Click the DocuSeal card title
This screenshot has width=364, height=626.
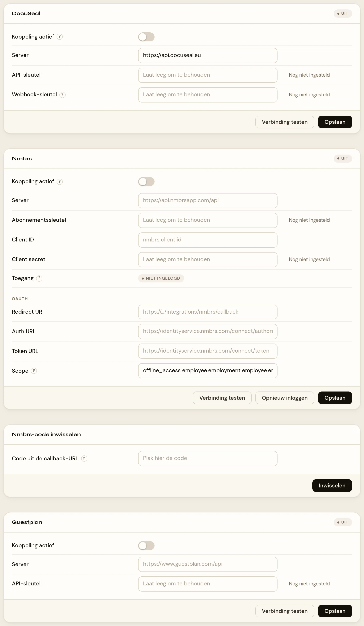click(26, 13)
